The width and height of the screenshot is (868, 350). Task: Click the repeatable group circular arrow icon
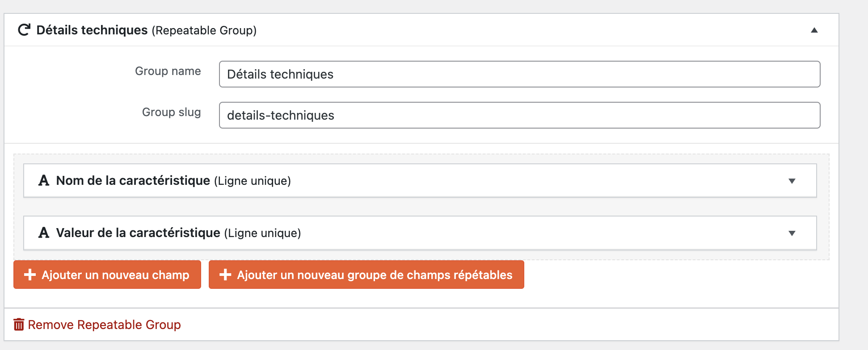24,30
